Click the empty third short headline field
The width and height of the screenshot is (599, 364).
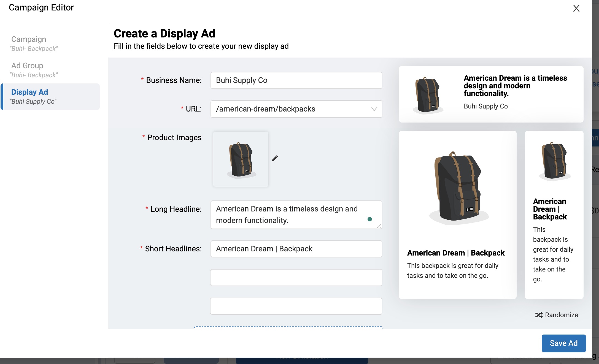296,306
